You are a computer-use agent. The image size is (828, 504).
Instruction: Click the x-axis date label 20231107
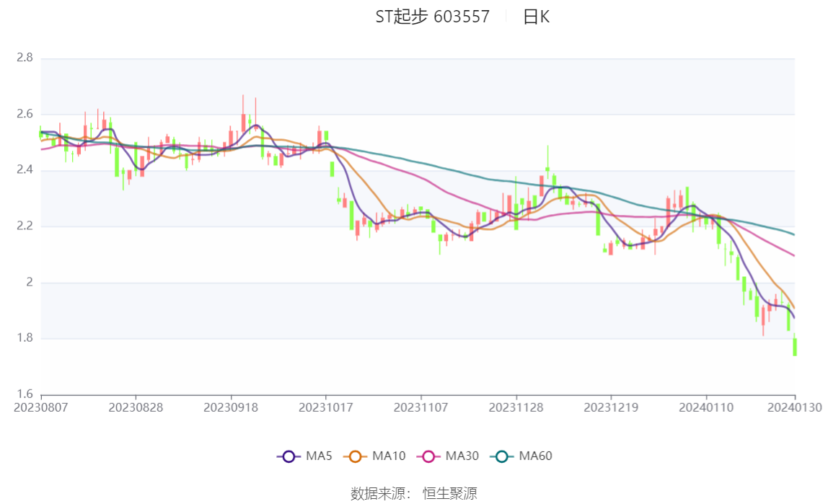point(421,408)
